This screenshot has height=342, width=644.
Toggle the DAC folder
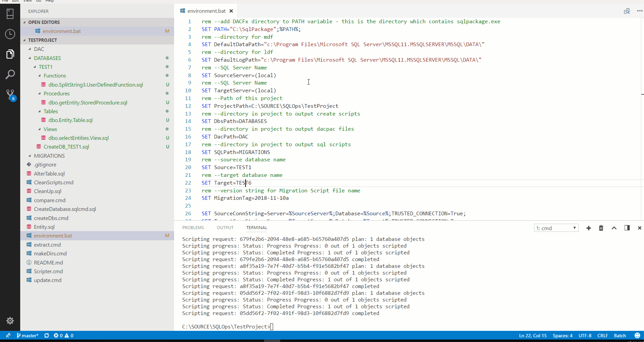click(x=97, y=49)
